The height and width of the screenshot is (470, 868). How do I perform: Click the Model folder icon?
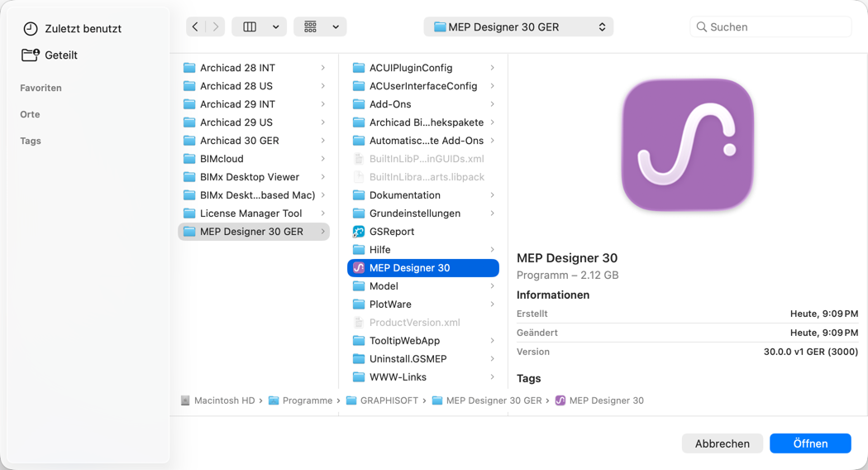(359, 286)
